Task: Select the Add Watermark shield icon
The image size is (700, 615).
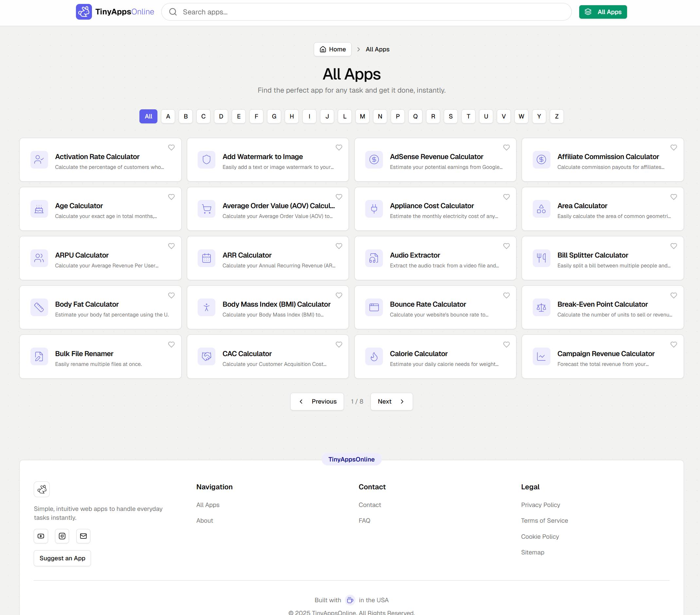Action: click(206, 160)
